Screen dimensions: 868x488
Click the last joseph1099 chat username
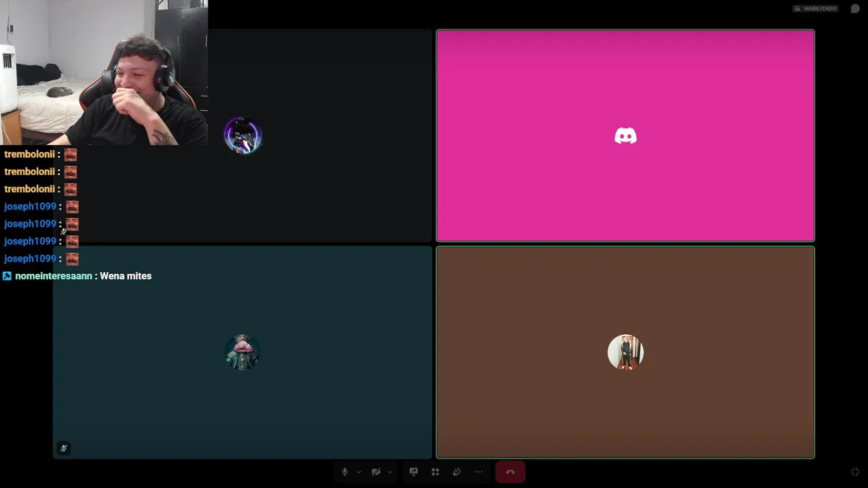tap(31, 258)
